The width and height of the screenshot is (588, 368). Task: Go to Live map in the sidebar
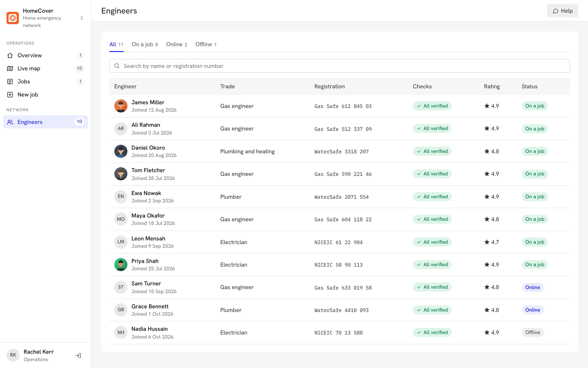tap(46, 68)
